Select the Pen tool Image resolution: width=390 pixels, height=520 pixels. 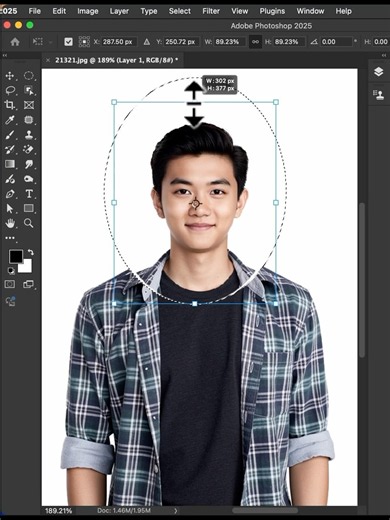(x=10, y=194)
